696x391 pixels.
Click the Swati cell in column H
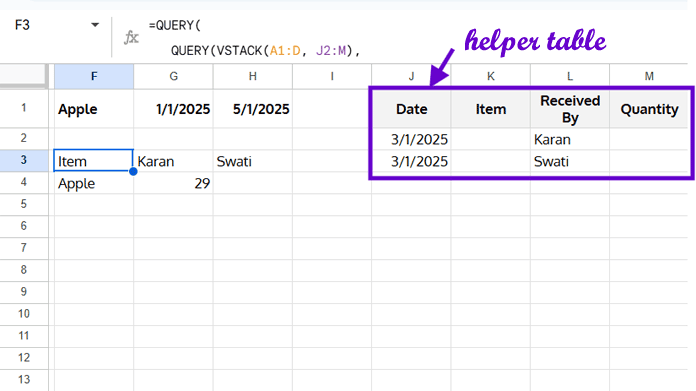pyautogui.click(x=253, y=161)
